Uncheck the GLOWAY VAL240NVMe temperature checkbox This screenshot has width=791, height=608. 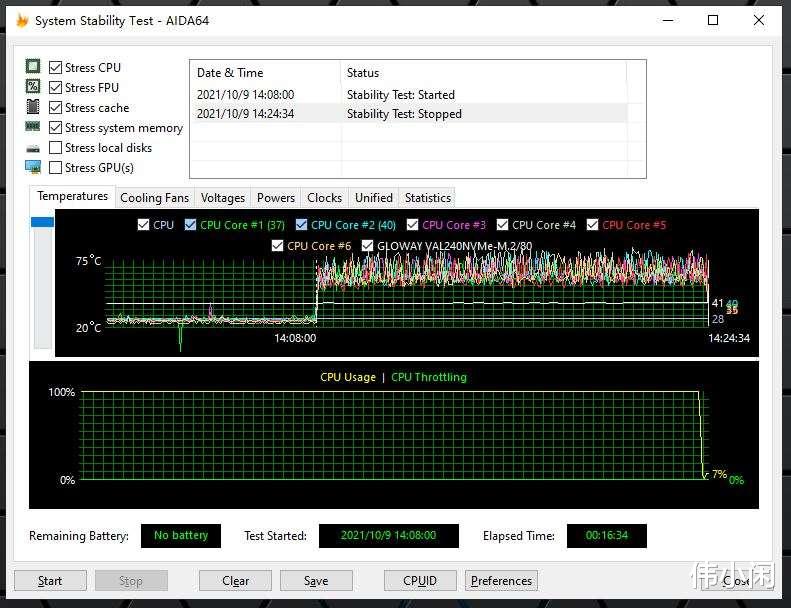(x=368, y=246)
